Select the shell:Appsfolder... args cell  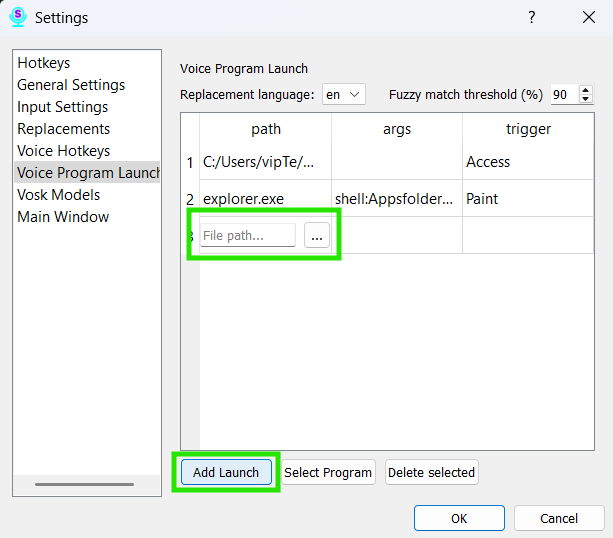tap(397, 199)
